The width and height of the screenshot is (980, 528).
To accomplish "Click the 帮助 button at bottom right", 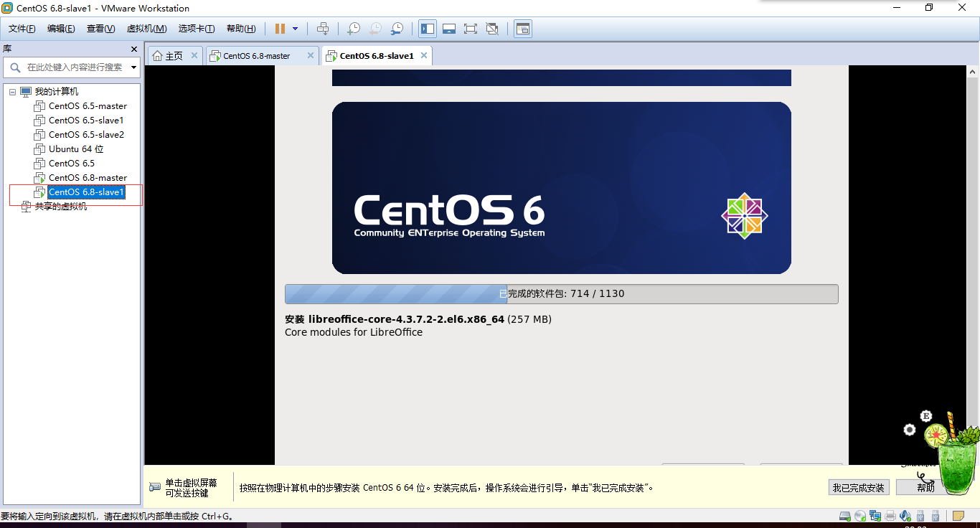I will pyautogui.click(x=925, y=487).
